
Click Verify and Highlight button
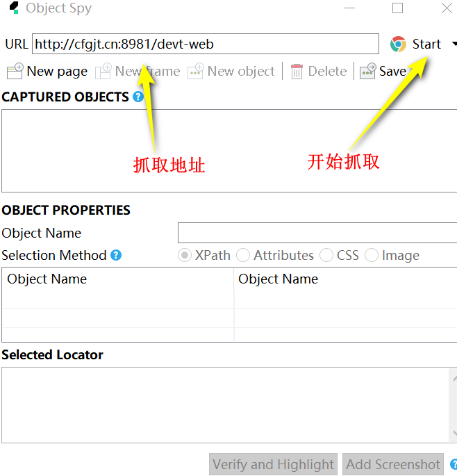pyautogui.click(x=273, y=464)
